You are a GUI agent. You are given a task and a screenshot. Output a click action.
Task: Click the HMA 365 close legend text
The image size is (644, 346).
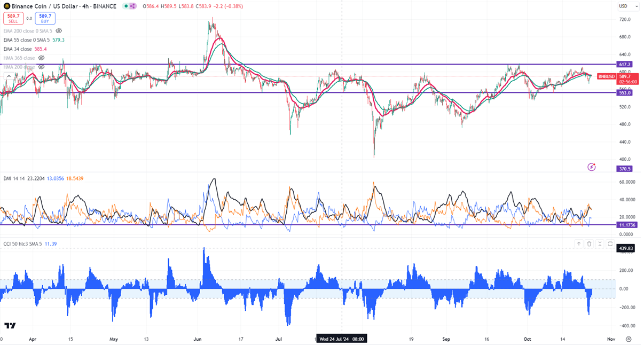[x=19, y=58]
